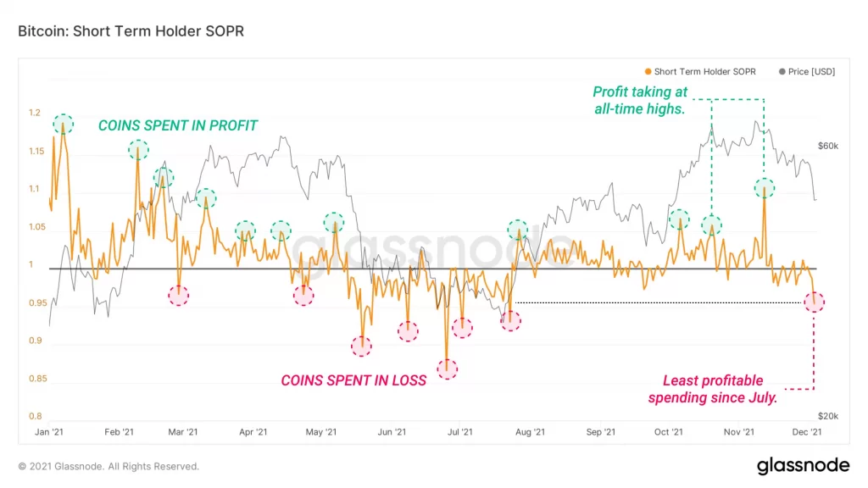Click the 'COINS SPENT IN LOSS' annotation
The image size is (868, 488).
coord(353,380)
